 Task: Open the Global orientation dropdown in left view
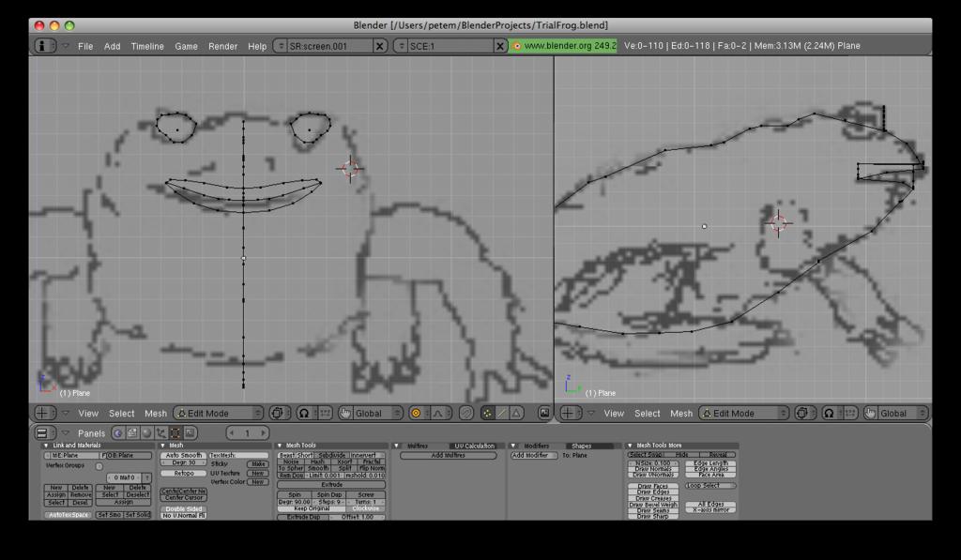point(378,413)
